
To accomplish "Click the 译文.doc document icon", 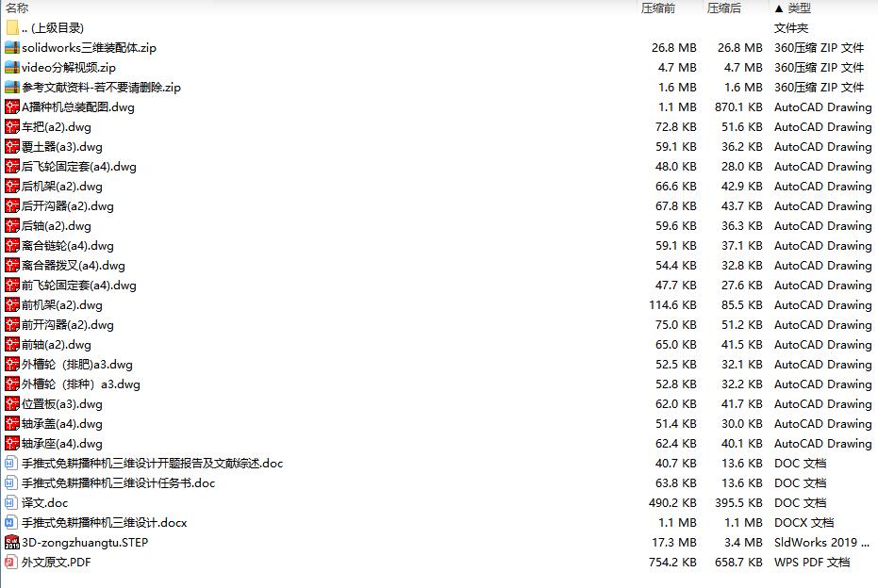I will [11, 502].
